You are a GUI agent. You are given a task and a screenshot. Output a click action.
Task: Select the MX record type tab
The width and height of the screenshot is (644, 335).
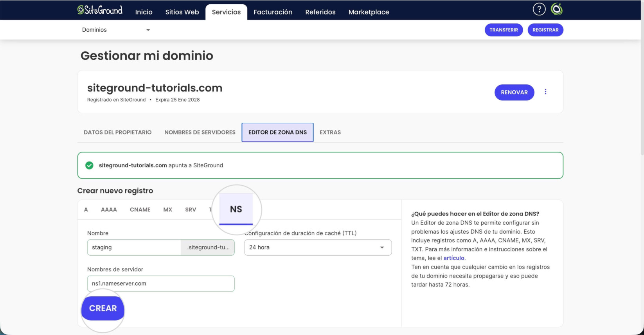point(167,210)
